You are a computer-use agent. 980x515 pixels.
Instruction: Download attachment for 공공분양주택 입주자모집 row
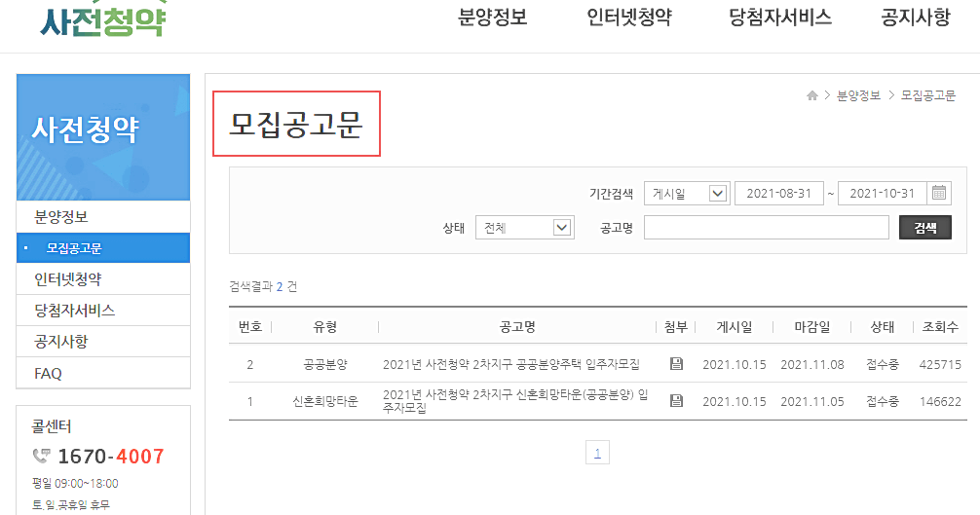676,364
